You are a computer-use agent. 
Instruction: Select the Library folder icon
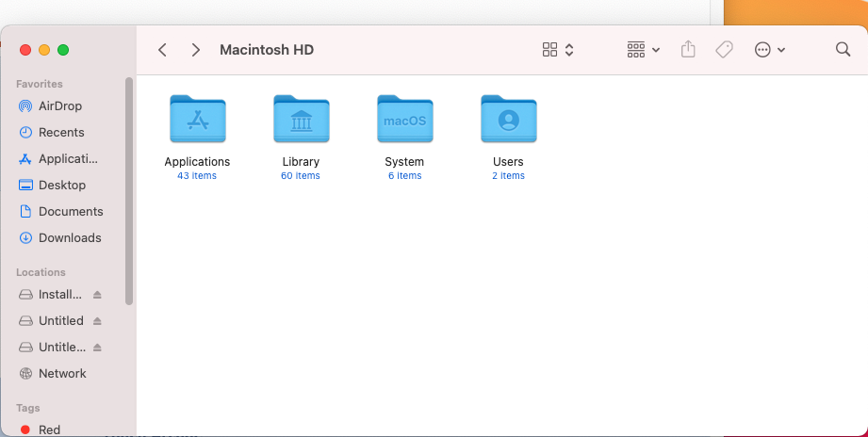click(x=302, y=119)
